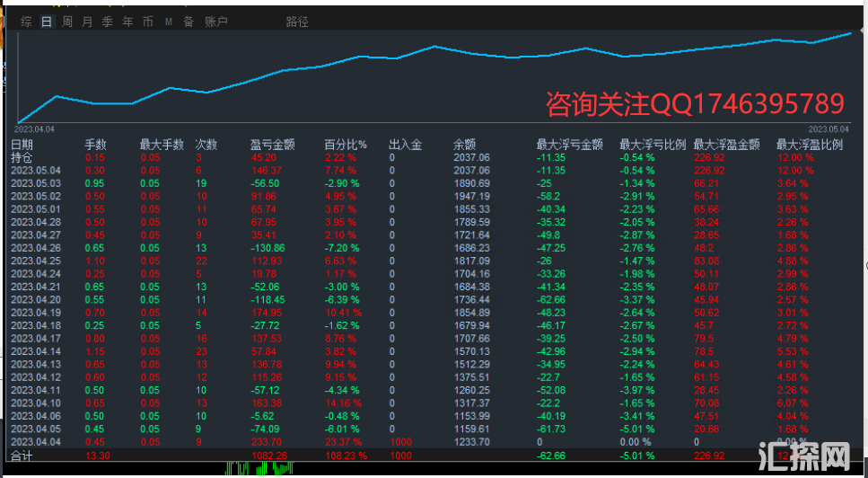Switch to the 综 summary tab
Screen dimensions: 868x478
point(27,22)
